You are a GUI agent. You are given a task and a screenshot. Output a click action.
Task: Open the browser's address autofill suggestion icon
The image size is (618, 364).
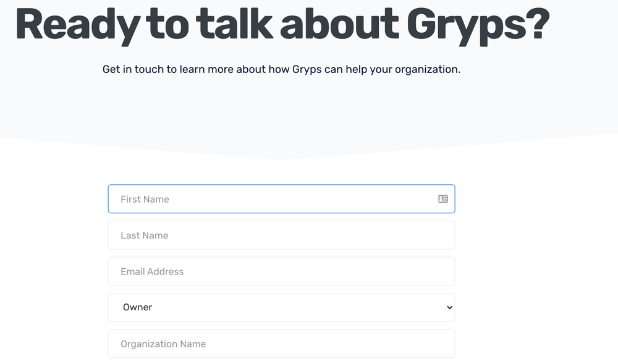coord(443,199)
